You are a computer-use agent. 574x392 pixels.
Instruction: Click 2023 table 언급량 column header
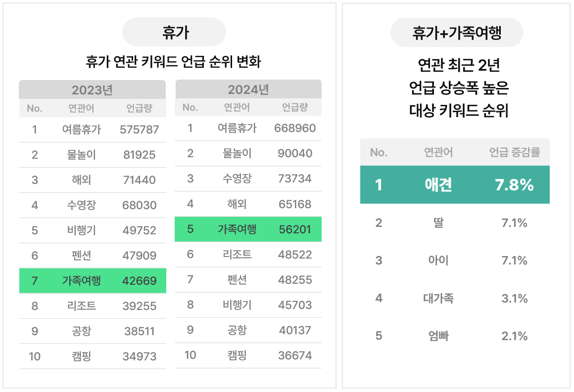[139, 108]
